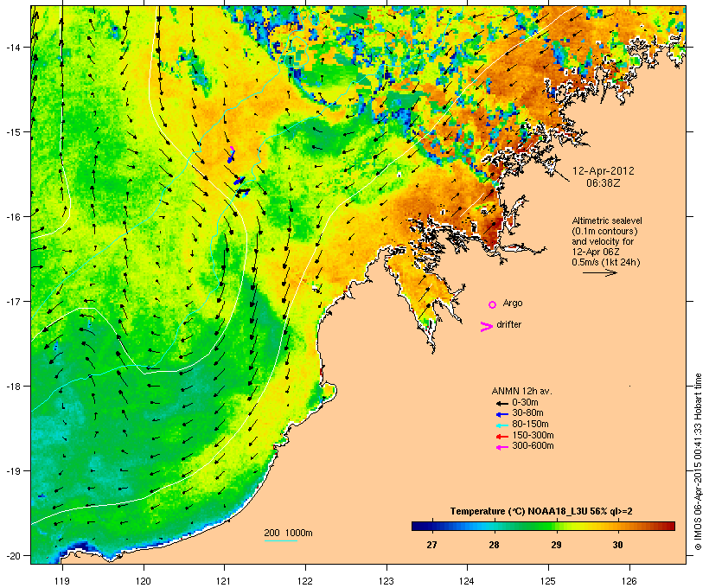
Task: Click the longitude label 119
Action: [x=62, y=581]
